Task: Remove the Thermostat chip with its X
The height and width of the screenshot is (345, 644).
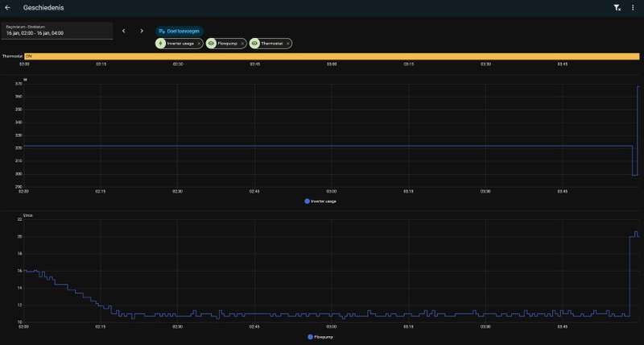Action: [287, 44]
